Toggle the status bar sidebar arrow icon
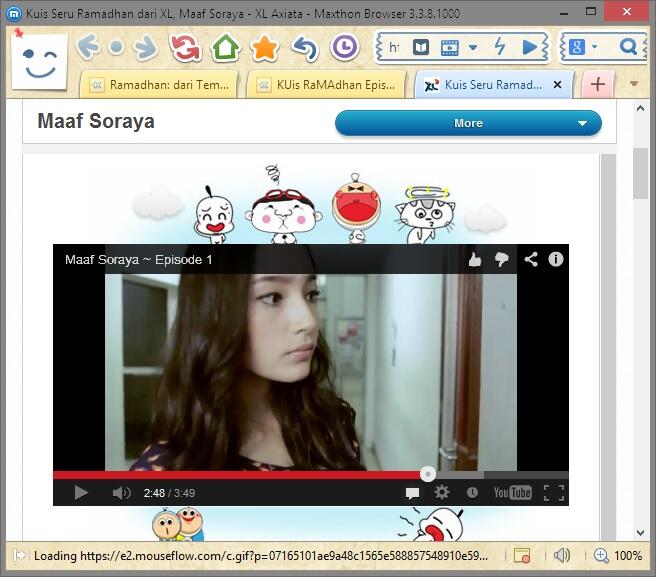 click(19, 556)
